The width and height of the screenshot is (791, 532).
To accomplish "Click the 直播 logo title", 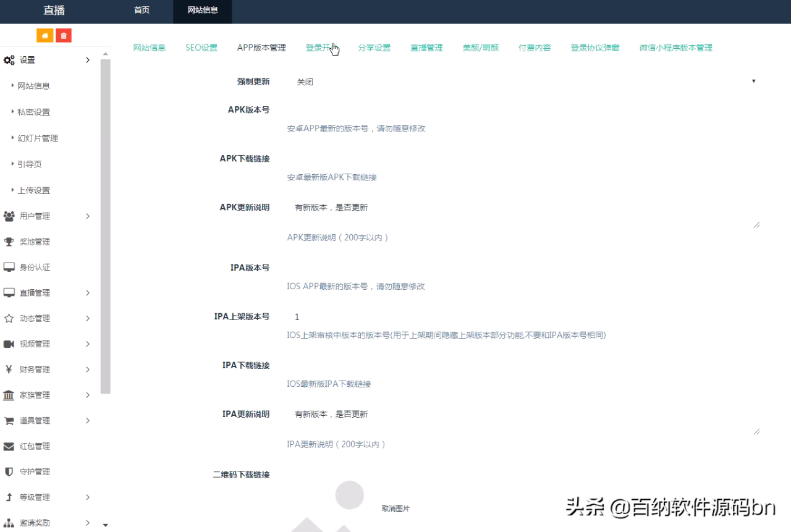I will click(x=54, y=11).
